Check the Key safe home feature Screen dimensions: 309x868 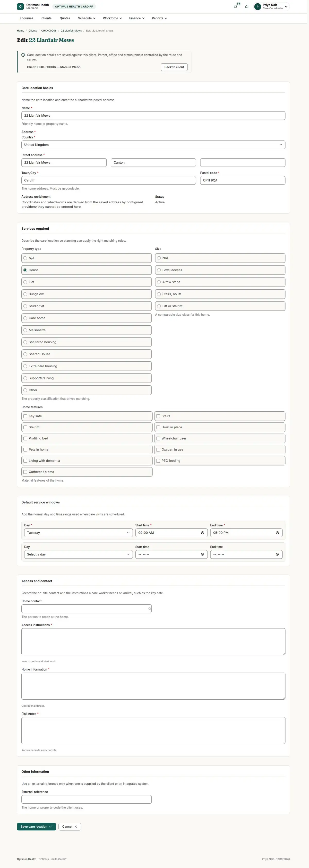pos(87,416)
